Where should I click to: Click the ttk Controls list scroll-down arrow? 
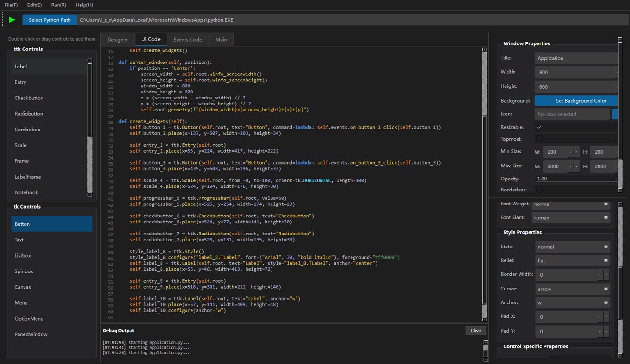click(x=90, y=195)
